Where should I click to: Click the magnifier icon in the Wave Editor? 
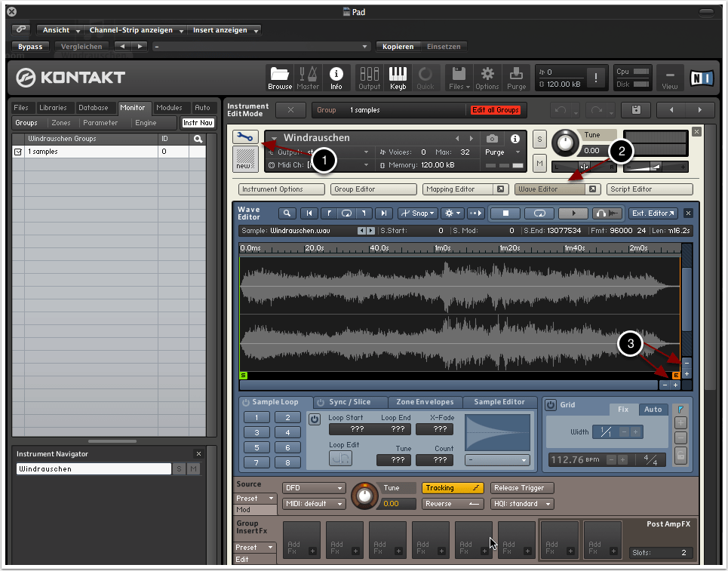pyautogui.click(x=287, y=213)
